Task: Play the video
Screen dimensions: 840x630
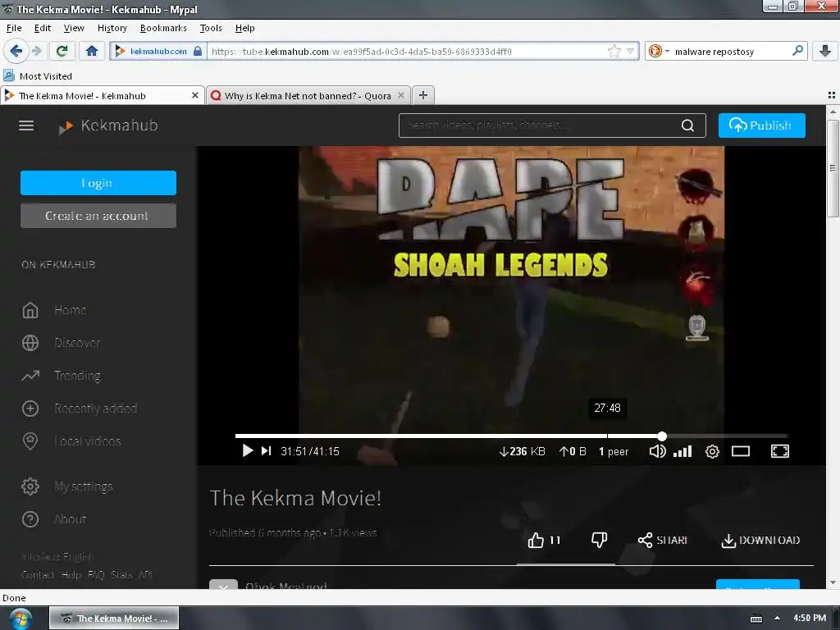Action: (x=247, y=451)
